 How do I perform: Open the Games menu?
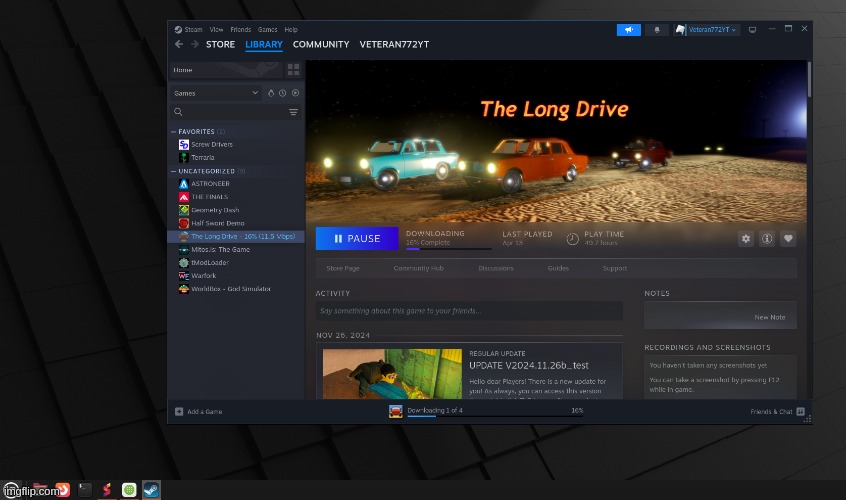268,30
